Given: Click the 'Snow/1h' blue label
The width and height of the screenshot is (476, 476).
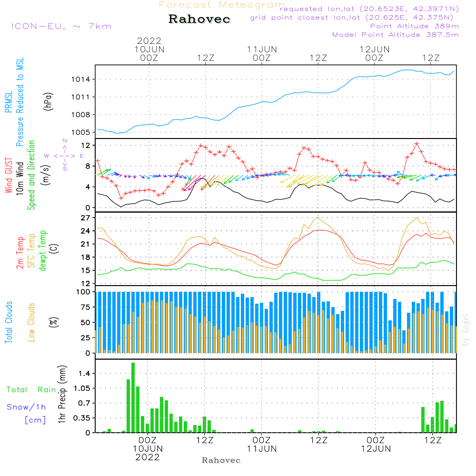Looking at the screenshot, I should coord(26,407).
